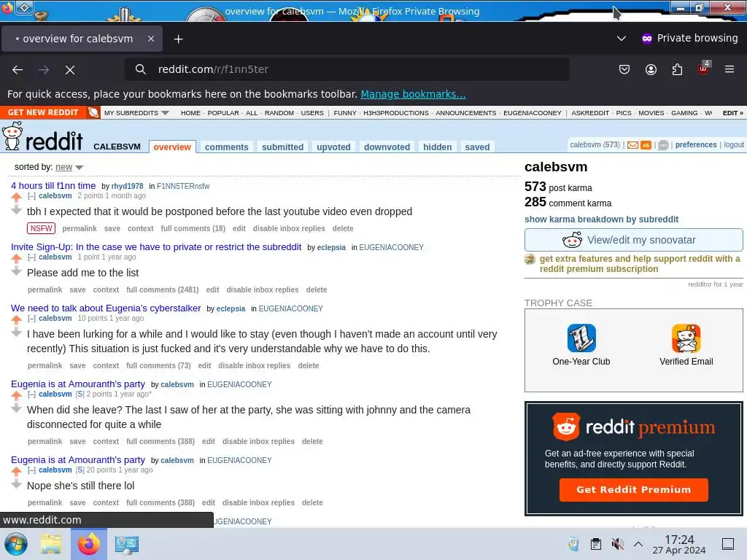This screenshot has width=747, height=560.
Task: Go back with the browser back arrow
Action: tap(18, 70)
